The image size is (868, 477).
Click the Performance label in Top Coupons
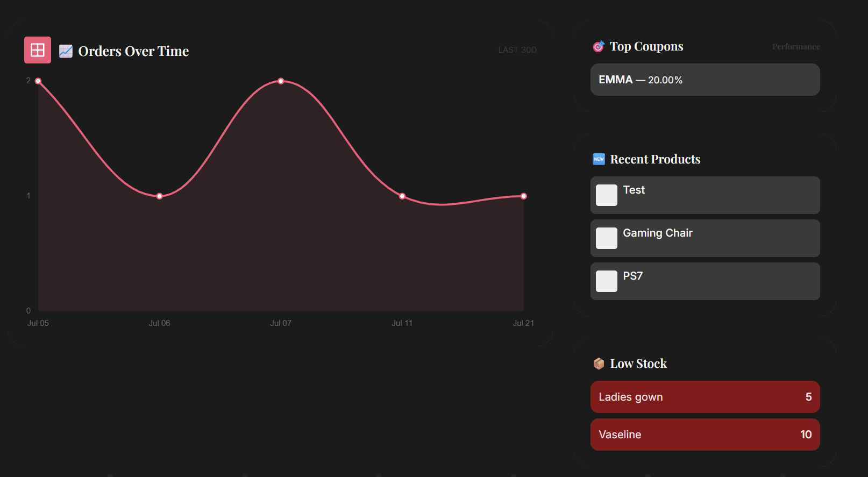pyautogui.click(x=795, y=47)
